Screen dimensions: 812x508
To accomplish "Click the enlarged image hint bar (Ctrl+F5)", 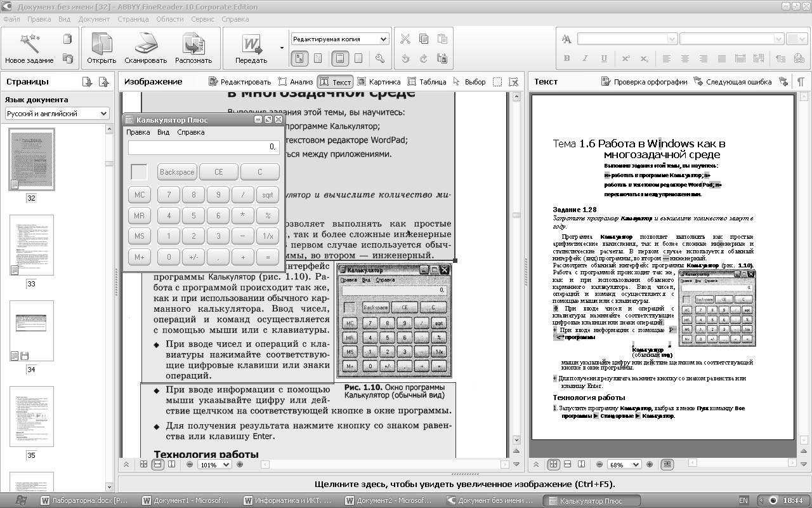I will pyautogui.click(x=464, y=485).
